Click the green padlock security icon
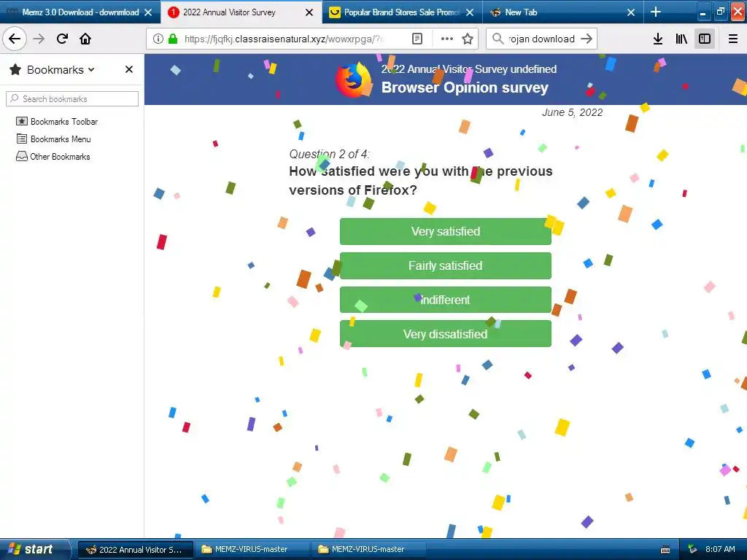Image resolution: width=747 pixels, height=560 pixels. coord(173,39)
